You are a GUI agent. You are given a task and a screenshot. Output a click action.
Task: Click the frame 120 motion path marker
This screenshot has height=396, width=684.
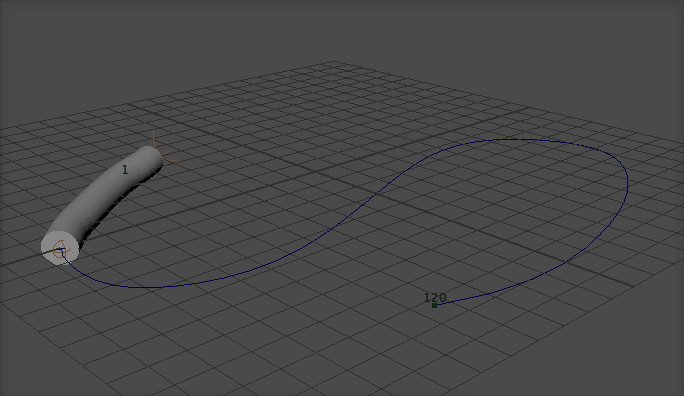(x=434, y=305)
